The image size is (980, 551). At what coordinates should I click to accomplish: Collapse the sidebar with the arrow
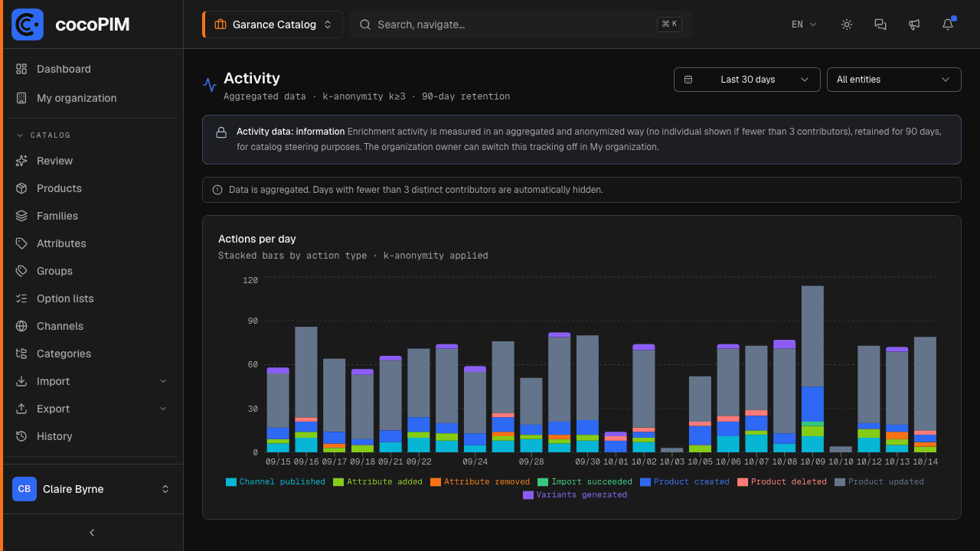92,533
